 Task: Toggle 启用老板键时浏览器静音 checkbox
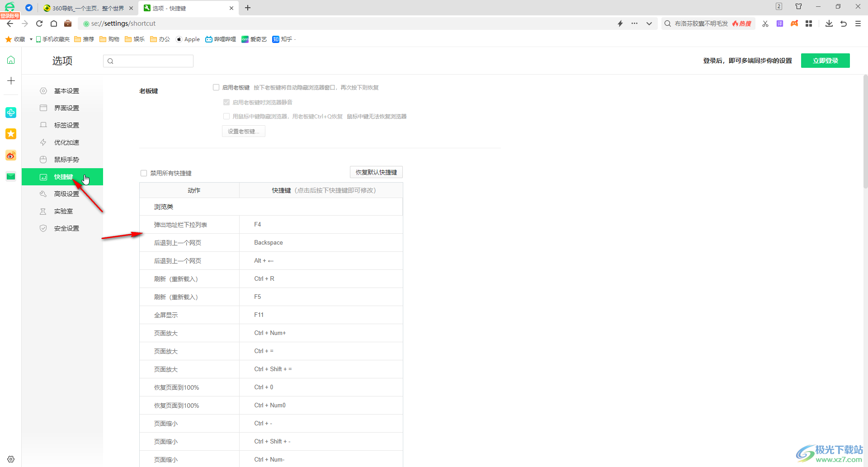(x=226, y=102)
